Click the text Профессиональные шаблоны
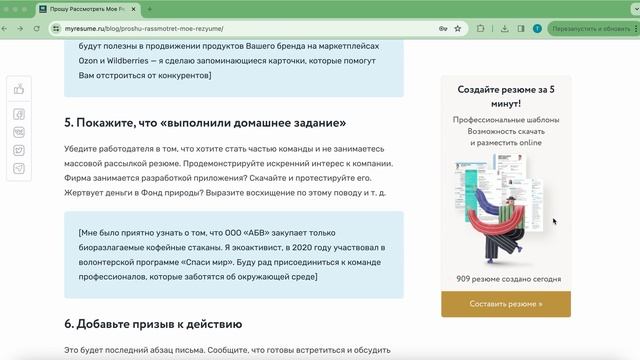This screenshot has width=640, height=360. [x=506, y=120]
